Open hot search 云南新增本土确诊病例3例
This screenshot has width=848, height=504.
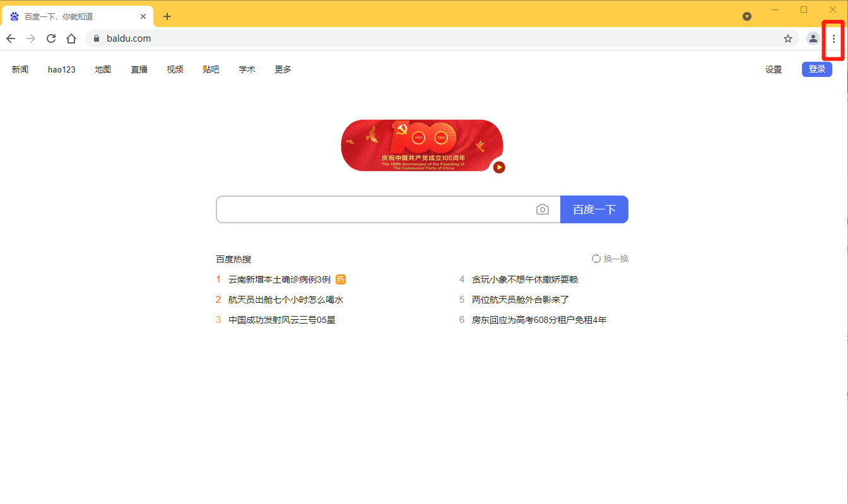click(280, 279)
